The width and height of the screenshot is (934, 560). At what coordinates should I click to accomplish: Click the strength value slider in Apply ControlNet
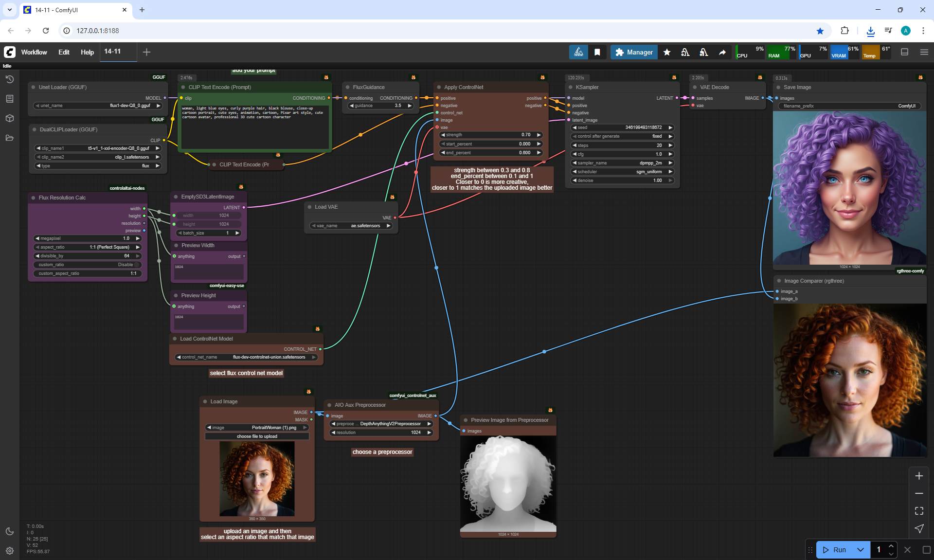(490, 135)
